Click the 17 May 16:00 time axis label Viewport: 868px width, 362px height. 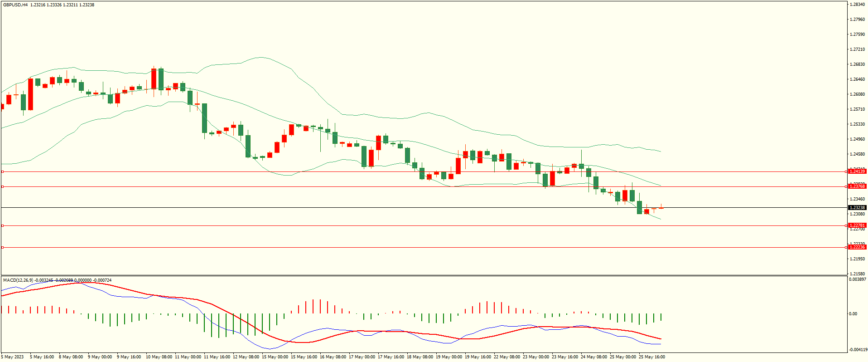[391, 357]
